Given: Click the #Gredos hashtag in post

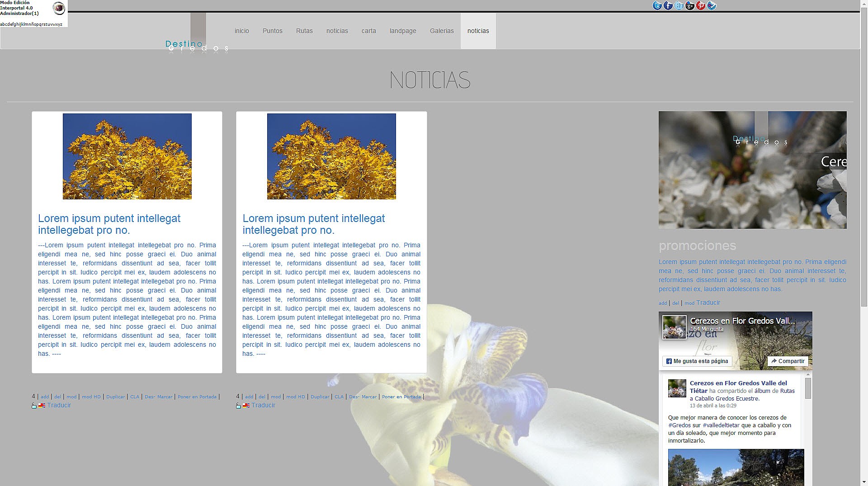Looking at the screenshot, I should click(679, 425).
